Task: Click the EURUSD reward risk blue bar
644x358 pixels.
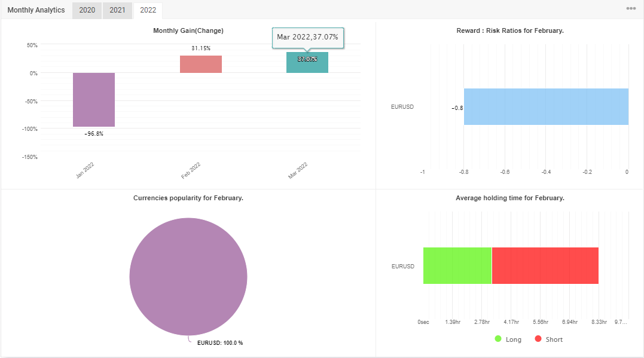Action: point(547,107)
